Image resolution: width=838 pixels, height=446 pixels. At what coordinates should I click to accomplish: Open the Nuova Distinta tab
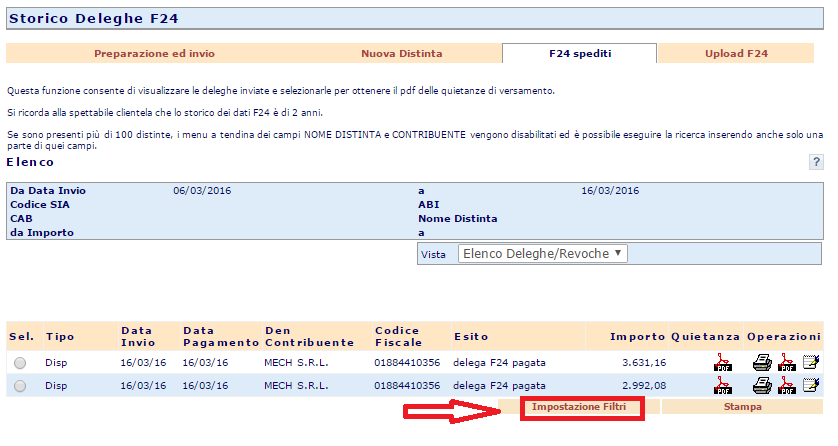click(401, 53)
